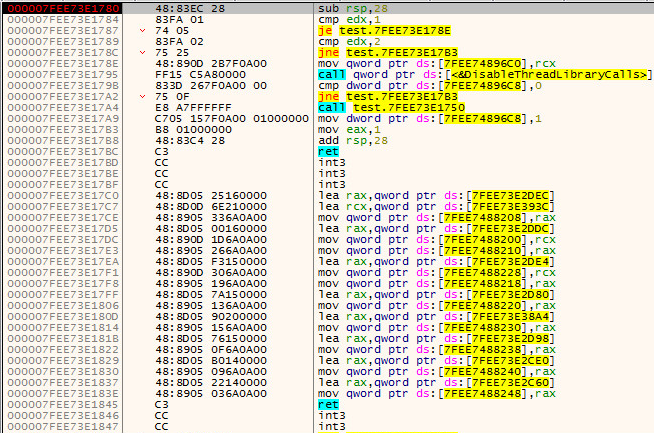Select the jne instruction at 000007FEE73E178C
654x433 pixels.
(x=388, y=53)
